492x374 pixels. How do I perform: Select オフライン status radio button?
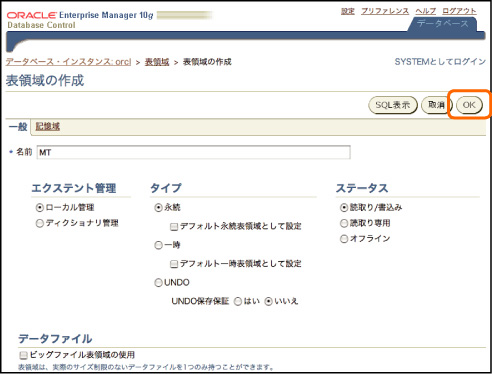point(344,239)
